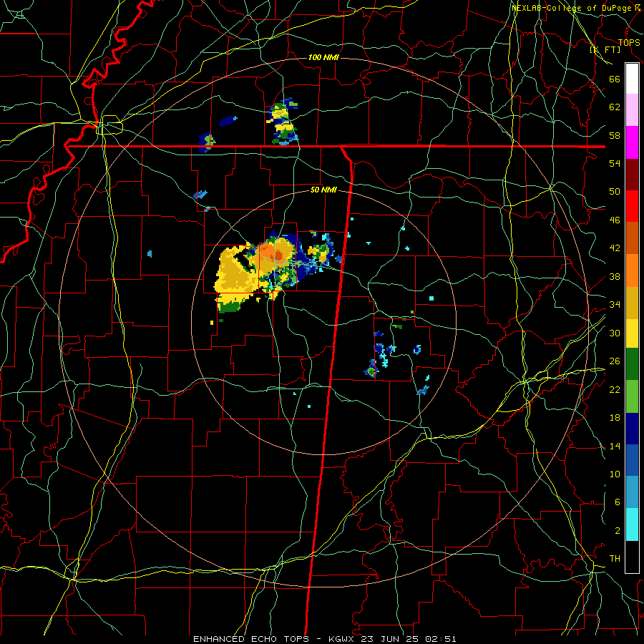Screen dimensions: 644x644
Task: Click the "TOPS" legend heading
Action: 629,42
